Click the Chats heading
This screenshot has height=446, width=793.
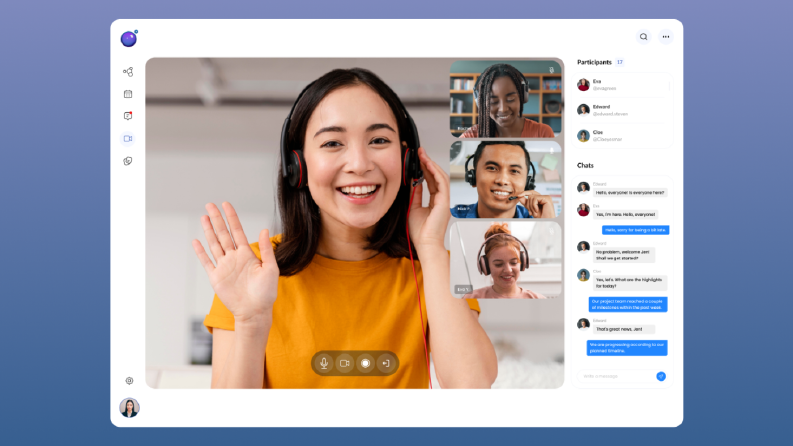585,165
